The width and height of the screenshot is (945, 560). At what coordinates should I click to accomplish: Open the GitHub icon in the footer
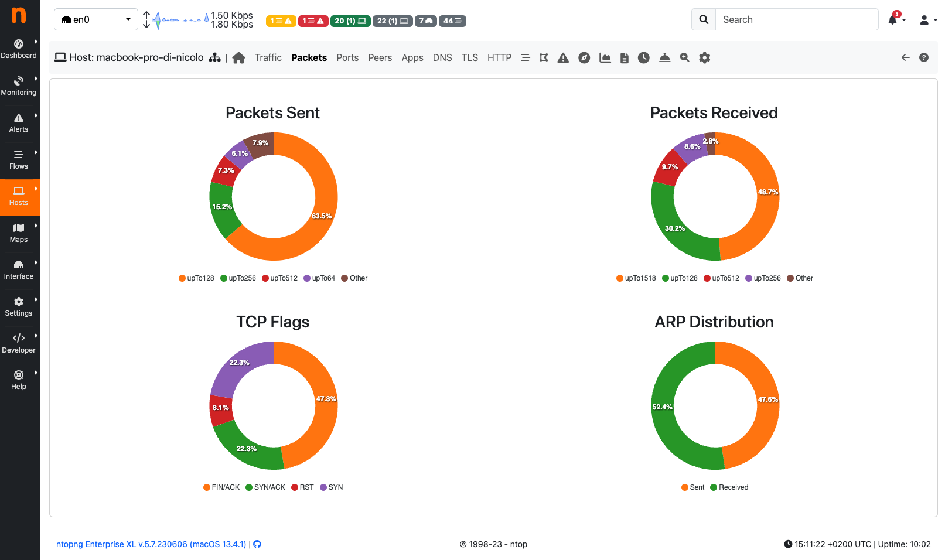point(257,544)
